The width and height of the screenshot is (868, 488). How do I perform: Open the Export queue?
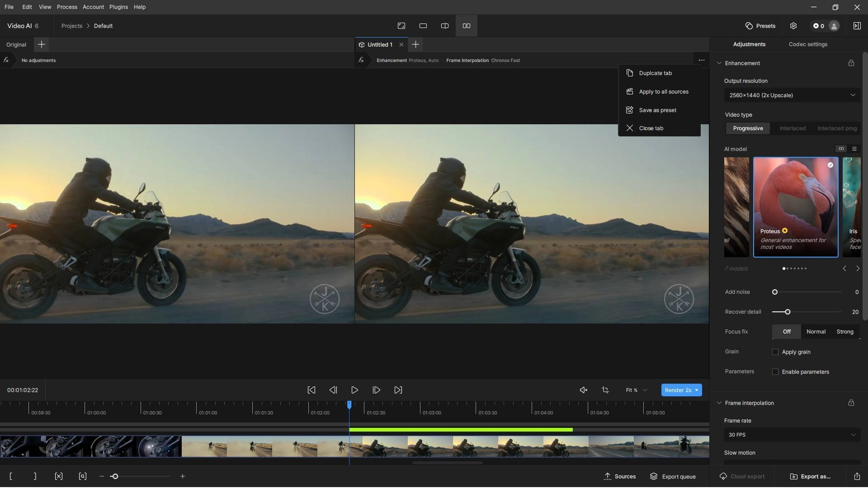[673, 477]
